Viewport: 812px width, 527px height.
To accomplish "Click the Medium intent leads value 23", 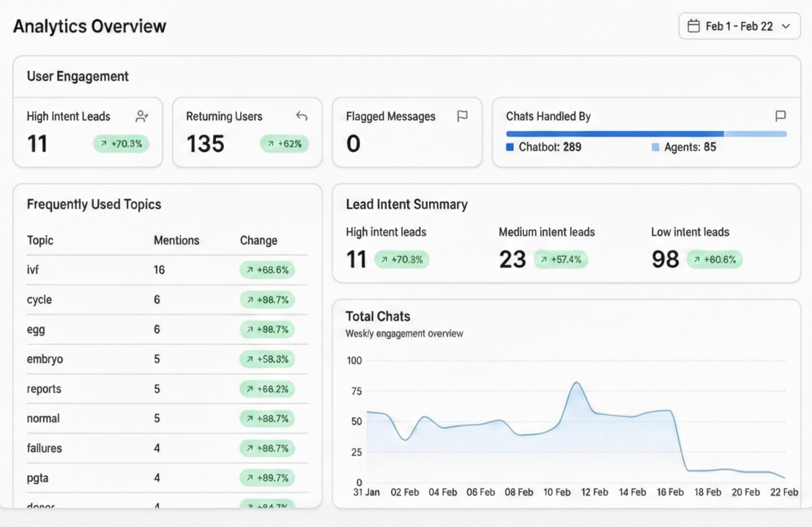I will (513, 259).
